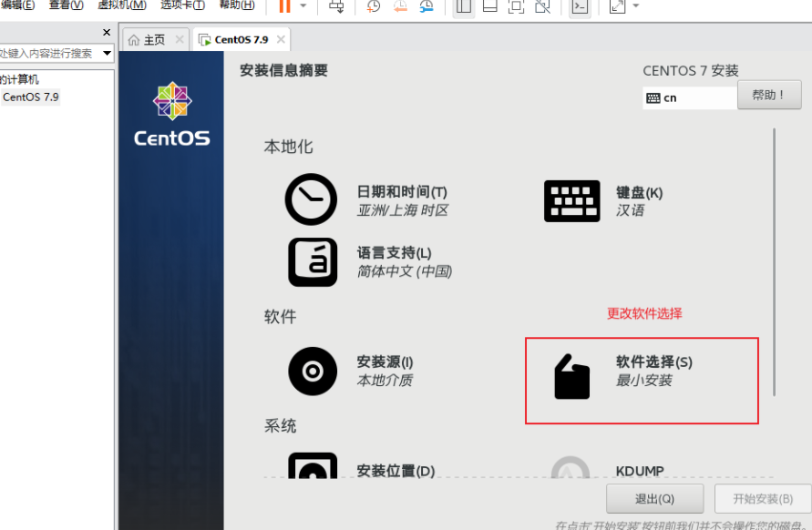This screenshot has width=812, height=530.
Task: Close the 主页 tab
Action: click(180, 39)
